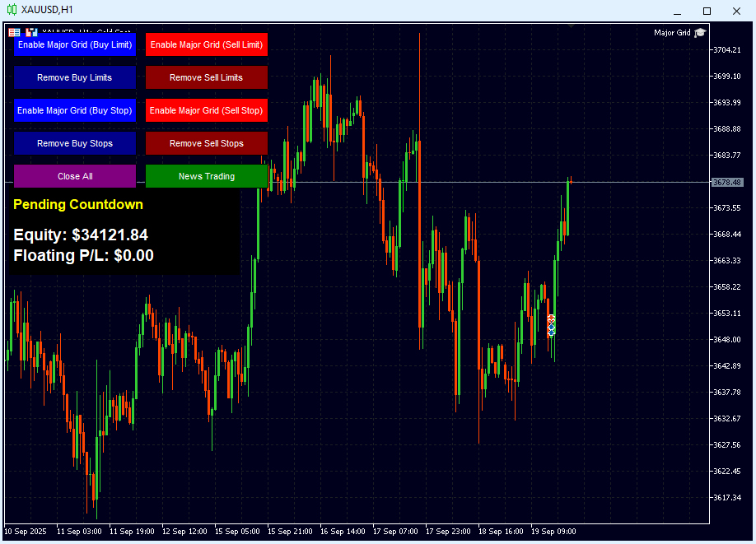Click the red sell arrow trade marker
This screenshot has height=544, width=756.
(x=551, y=318)
